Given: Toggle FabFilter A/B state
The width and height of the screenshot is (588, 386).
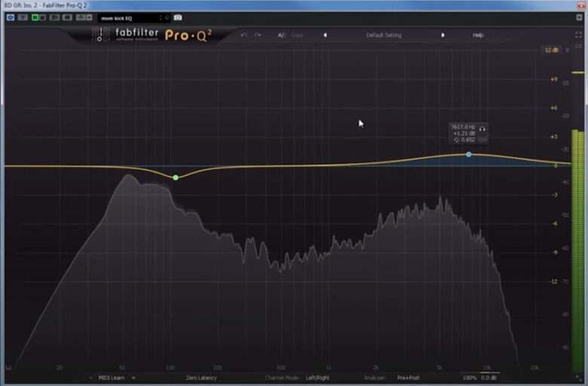Looking at the screenshot, I should coord(282,35).
